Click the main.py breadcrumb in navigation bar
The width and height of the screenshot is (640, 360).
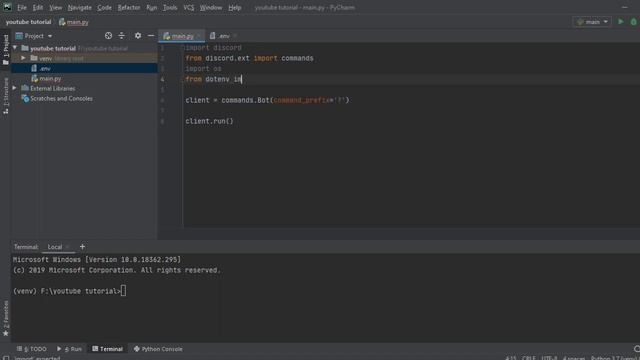click(74, 22)
